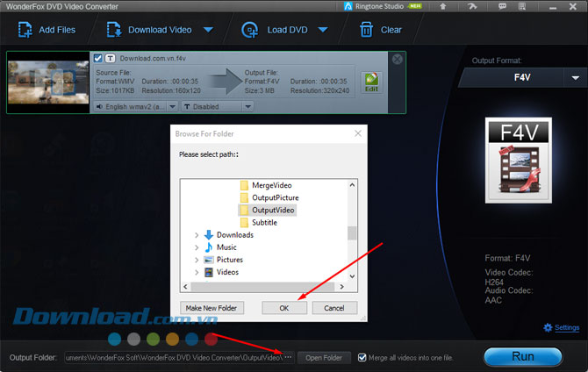The width and height of the screenshot is (588, 372).
Task: Expand the Pictures tree node
Action: [197, 260]
